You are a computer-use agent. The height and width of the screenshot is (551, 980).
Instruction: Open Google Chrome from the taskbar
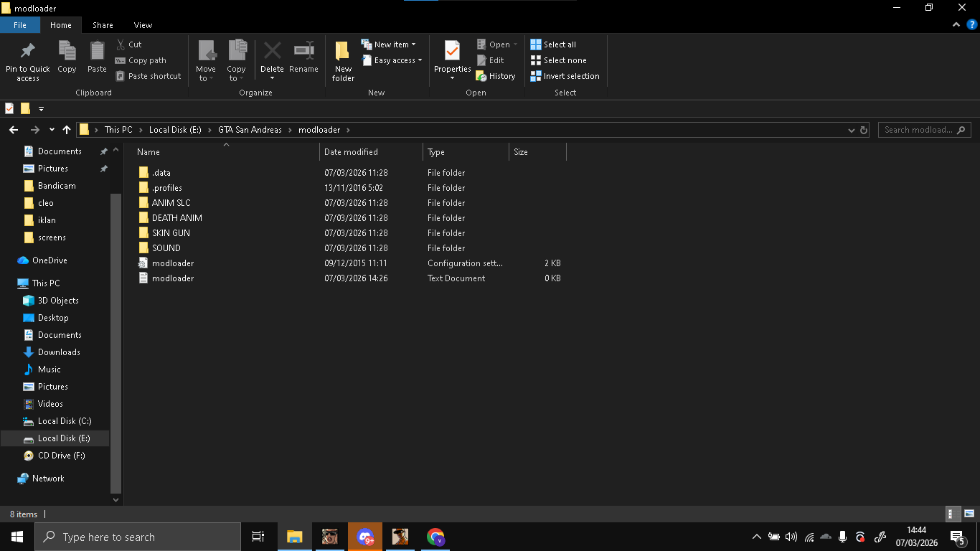435,537
